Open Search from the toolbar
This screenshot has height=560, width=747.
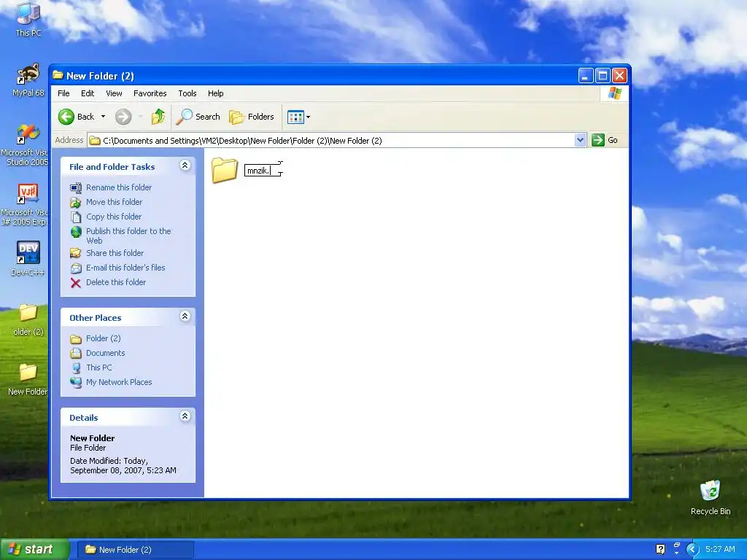pos(198,117)
